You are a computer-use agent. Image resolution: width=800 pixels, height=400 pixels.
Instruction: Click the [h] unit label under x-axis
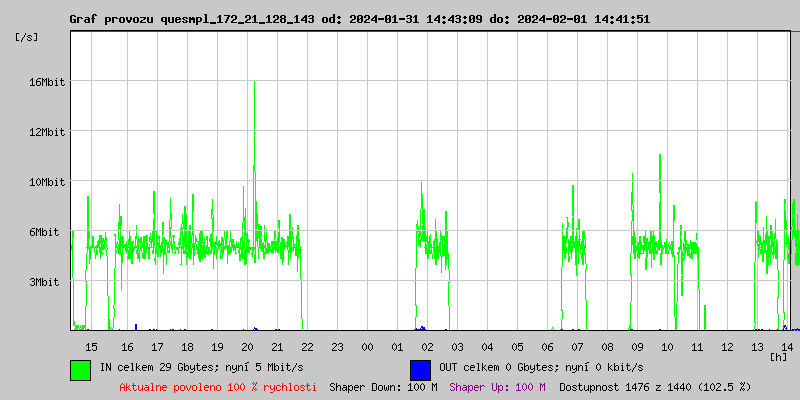pos(778,356)
